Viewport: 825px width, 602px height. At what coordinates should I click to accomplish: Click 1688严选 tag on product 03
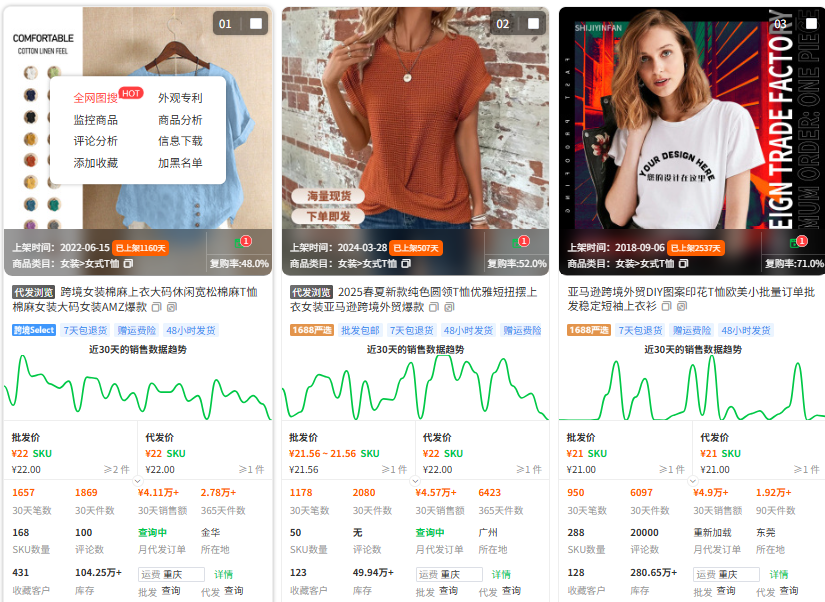589,330
